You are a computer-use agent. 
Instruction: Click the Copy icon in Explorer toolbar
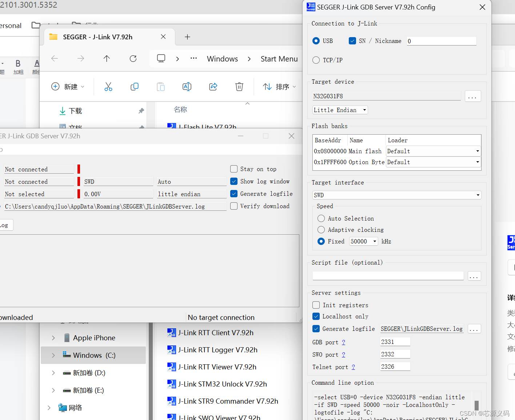(x=135, y=87)
